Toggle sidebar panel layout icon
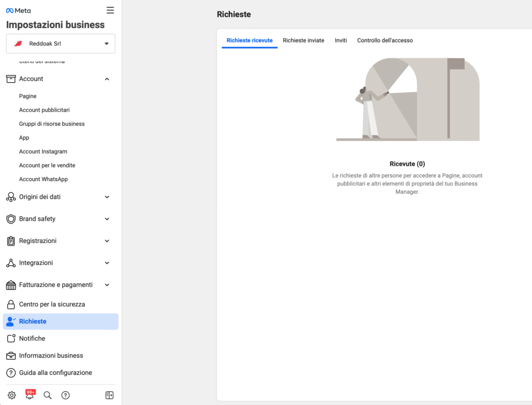Viewport: 532px width, 405px height. pyautogui.click(x=109, y=395)
